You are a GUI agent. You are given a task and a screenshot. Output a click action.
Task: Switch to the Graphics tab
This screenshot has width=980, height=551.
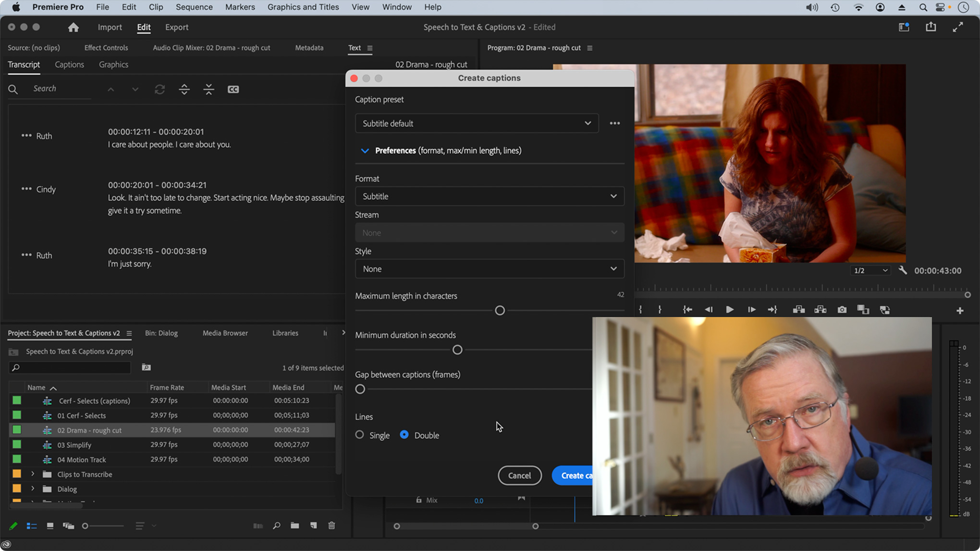(x=113, y=64)
